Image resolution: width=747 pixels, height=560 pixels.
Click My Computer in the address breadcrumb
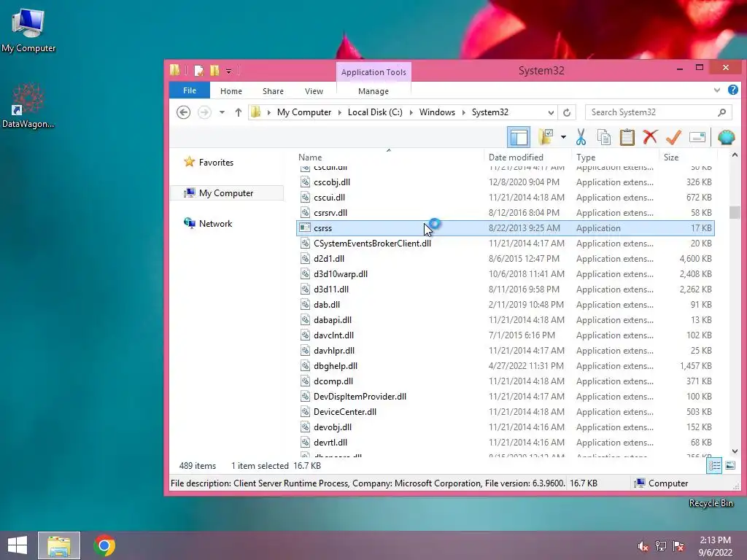(304, 112)
